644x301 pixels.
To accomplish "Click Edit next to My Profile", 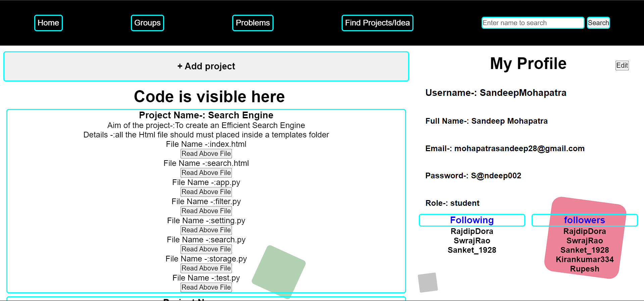I will (622, 65).
